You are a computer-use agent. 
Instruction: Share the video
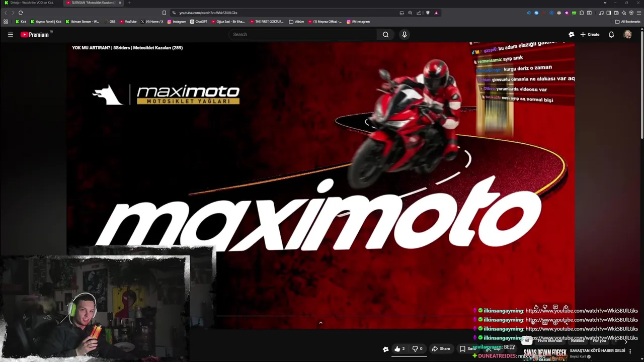click(x=441, y=348)
